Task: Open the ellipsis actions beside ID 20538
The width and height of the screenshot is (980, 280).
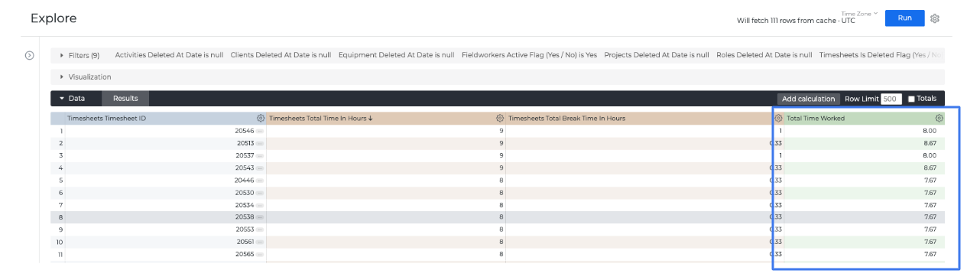Action: point(260,217)
